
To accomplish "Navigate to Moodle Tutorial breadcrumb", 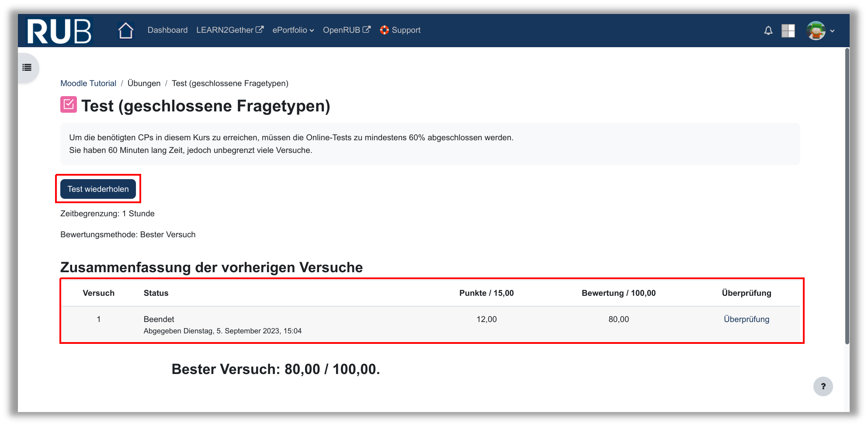I will (x=88, y=83).
